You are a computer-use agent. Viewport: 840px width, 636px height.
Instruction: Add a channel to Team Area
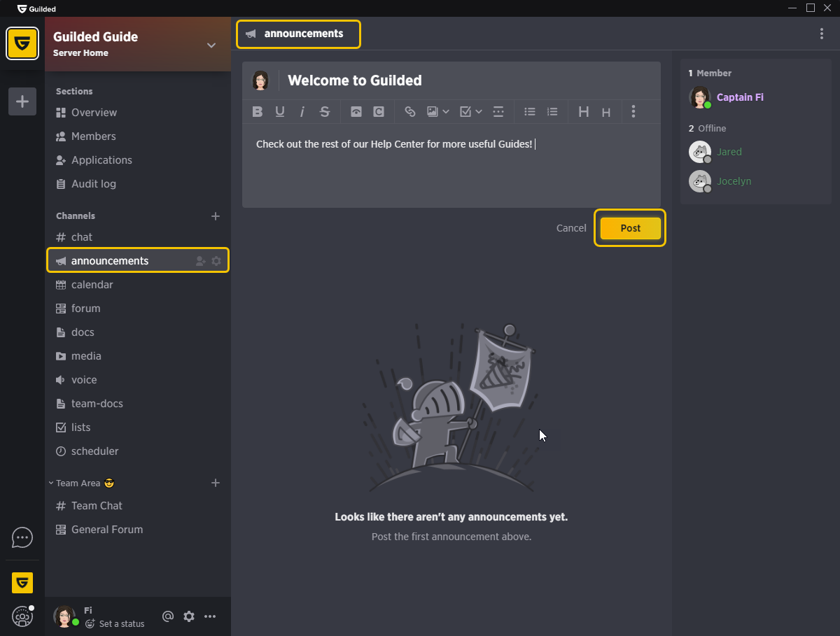[216, 483]
